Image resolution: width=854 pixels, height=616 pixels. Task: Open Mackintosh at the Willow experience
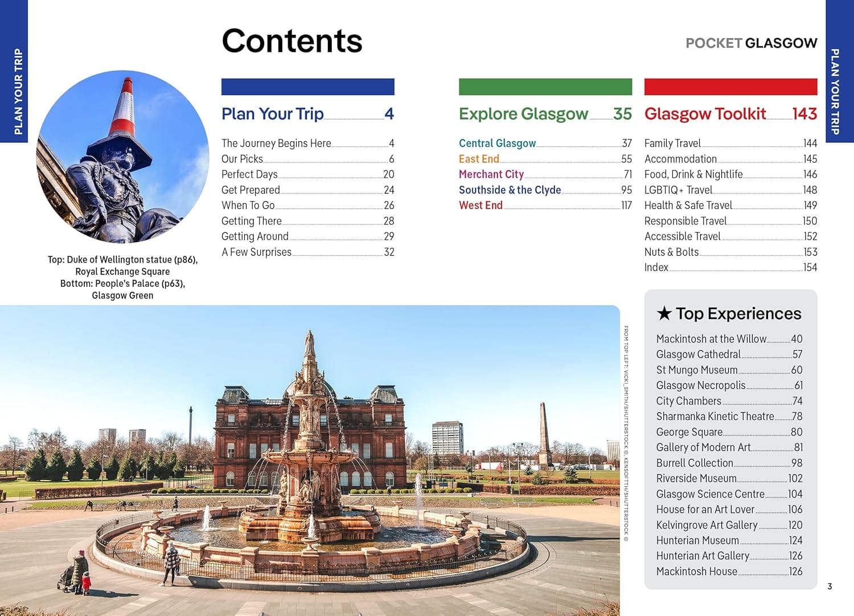pyautogui.click(x=711, y=339)
